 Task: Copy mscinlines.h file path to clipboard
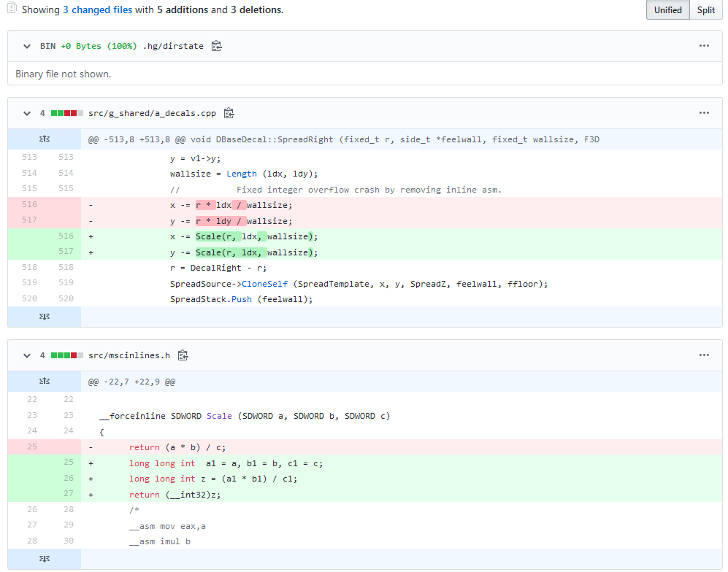coord(183,355)
